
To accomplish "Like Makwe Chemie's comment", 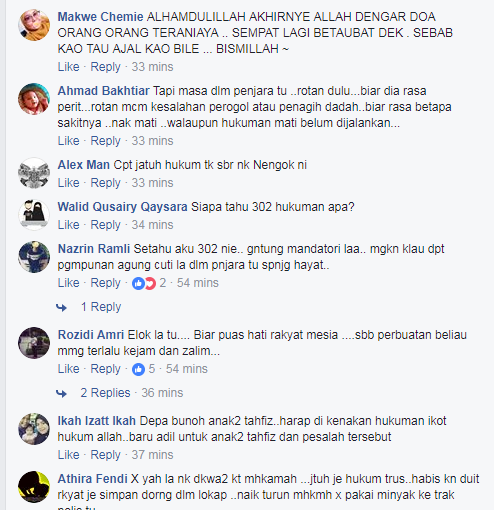I will click(69, 67).
